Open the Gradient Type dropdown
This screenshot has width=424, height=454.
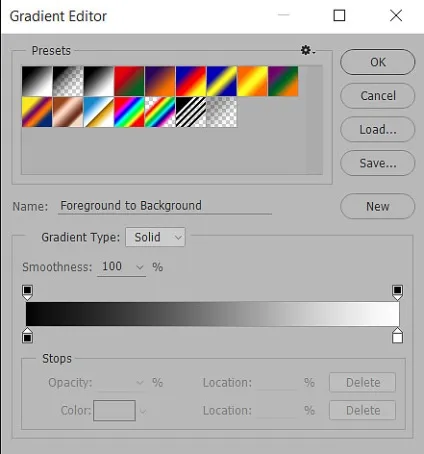155,237
